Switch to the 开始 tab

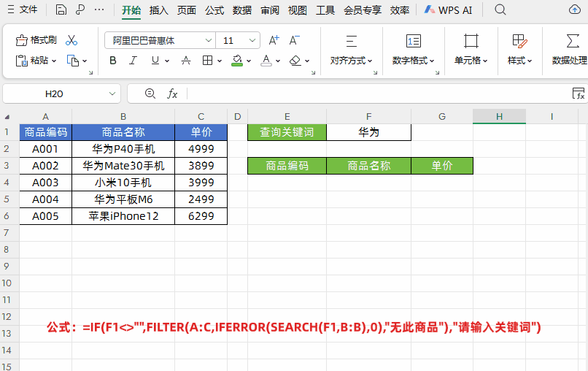point(131,10)
